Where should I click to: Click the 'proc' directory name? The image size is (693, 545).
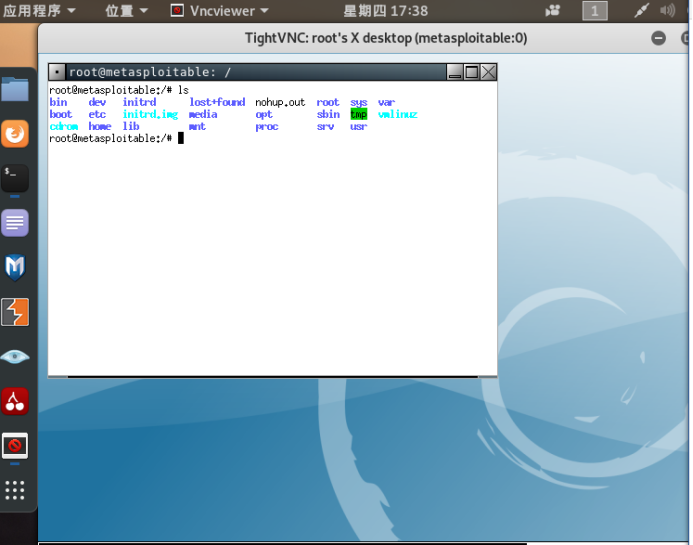pos(267,127)
